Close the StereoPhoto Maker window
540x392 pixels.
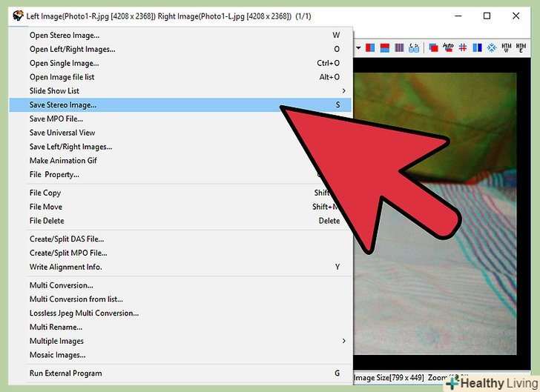pyautogui.click(x=516, y=16)
